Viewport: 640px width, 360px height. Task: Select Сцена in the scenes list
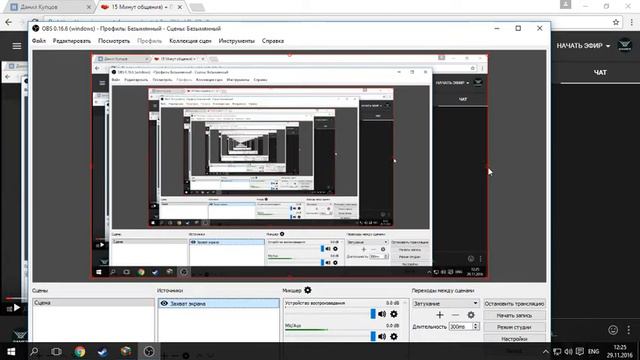pyautogui.click(x=93, y=302)
